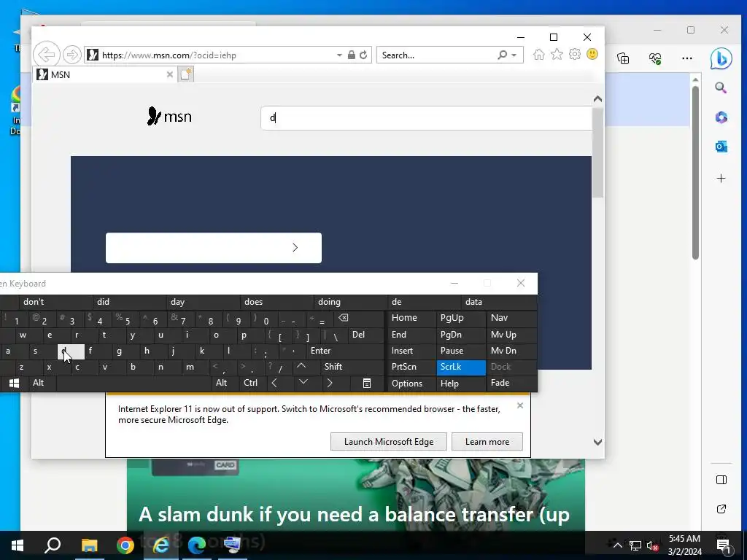Expand the IE search provider dropdown arrow
747x560 pixels.
click(x=514, y=55)
